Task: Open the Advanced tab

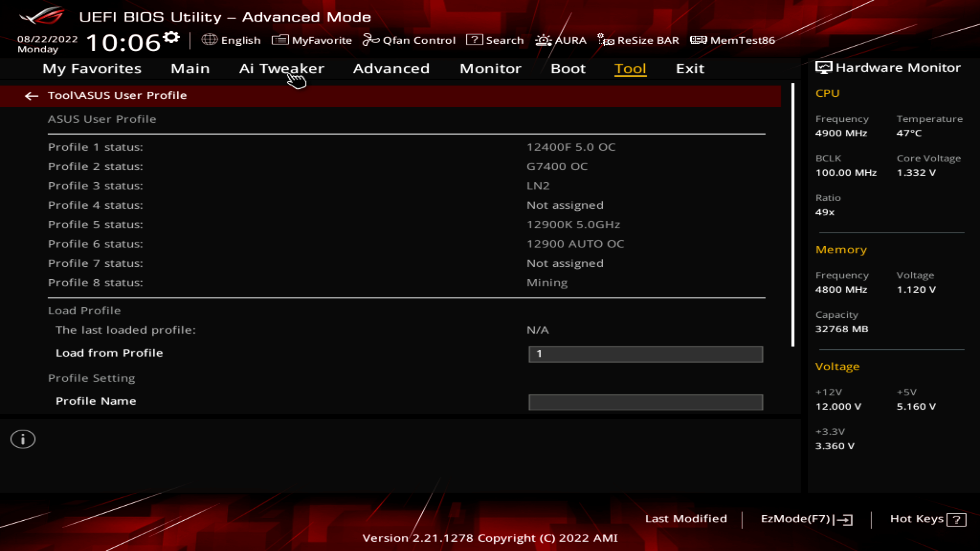Action: coord(391,69)
